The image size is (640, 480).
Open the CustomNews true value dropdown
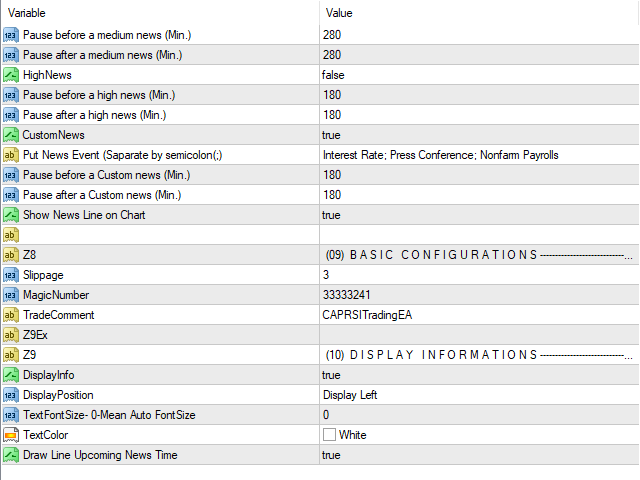pos(479,135)
